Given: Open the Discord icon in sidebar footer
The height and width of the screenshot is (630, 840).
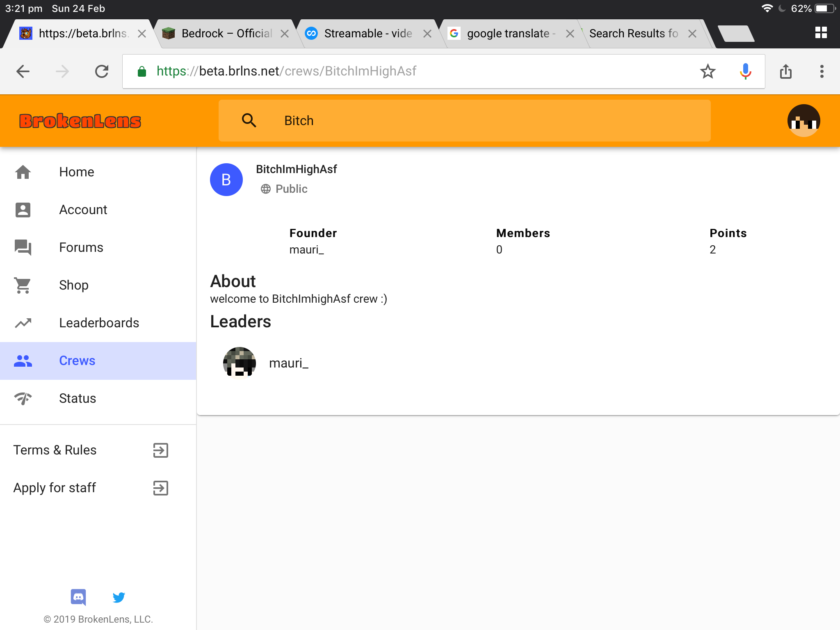Looking at the screenshot, I should 78,597.
